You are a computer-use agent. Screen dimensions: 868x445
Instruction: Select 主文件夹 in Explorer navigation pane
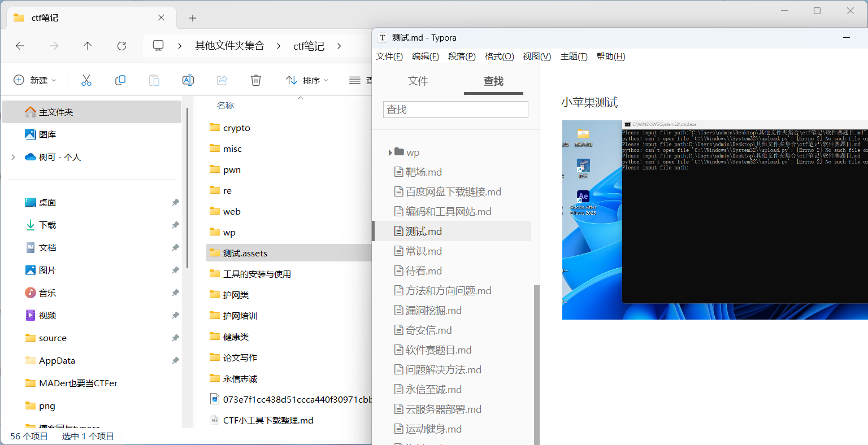coord(92,112)
